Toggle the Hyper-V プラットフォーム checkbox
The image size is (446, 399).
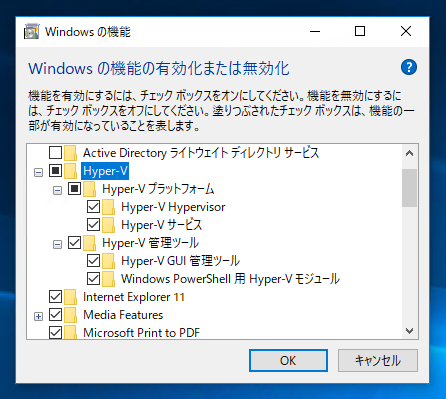(74, 189)
